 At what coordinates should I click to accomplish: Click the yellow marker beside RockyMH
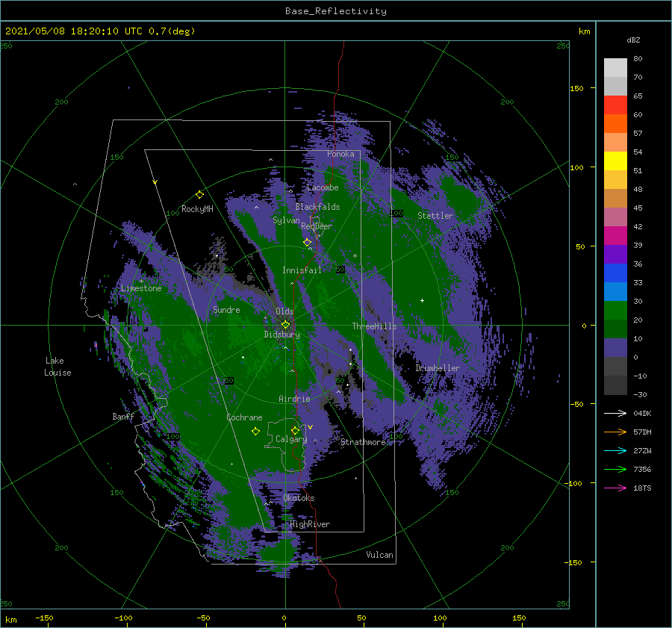tap(199, 195)
